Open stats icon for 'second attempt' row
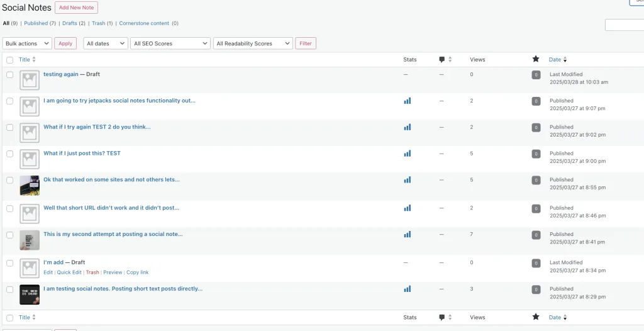Viewport: 644px width, 331px height. [407, 234]
